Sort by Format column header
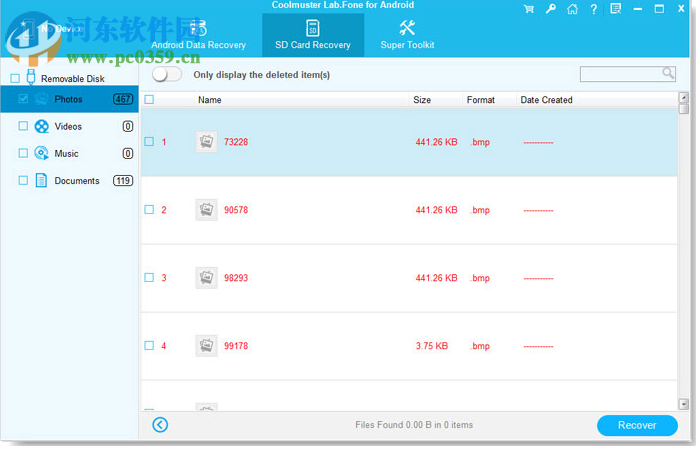This screenshot has height=450, width=697. coord(481,100)
